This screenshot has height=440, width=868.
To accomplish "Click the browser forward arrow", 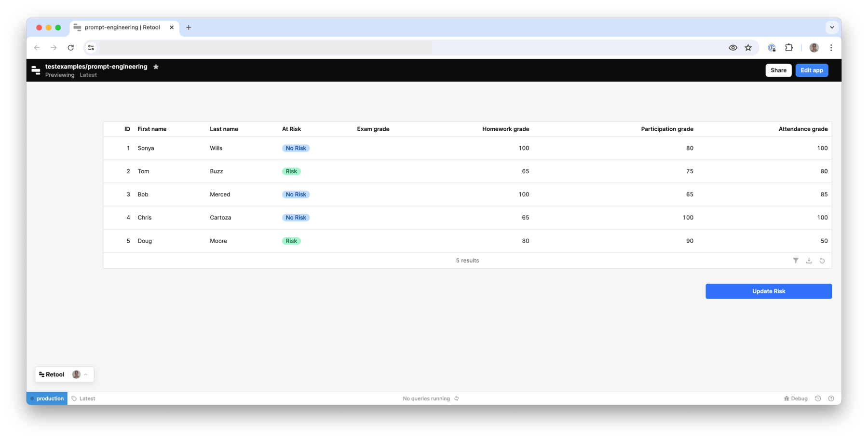I will 54,48.
